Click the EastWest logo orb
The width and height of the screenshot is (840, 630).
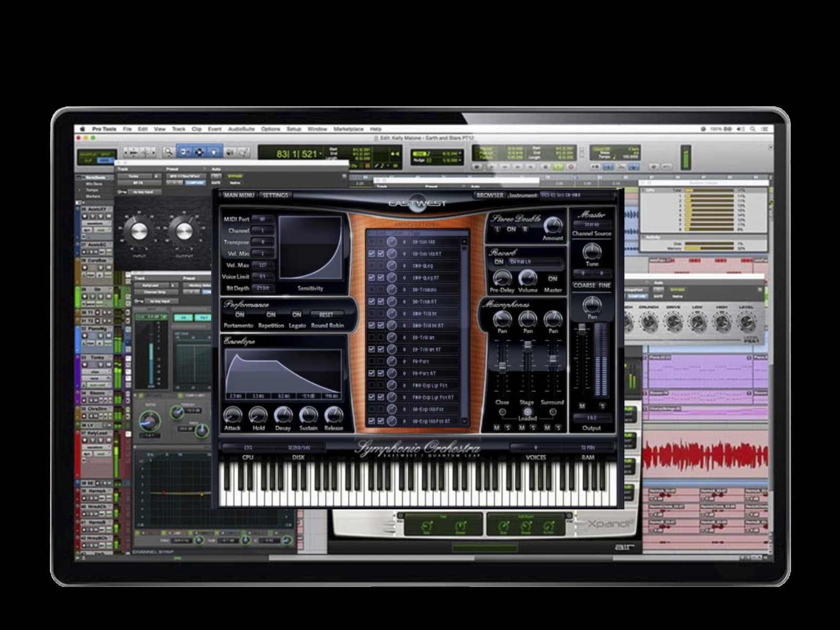[417, 203]
